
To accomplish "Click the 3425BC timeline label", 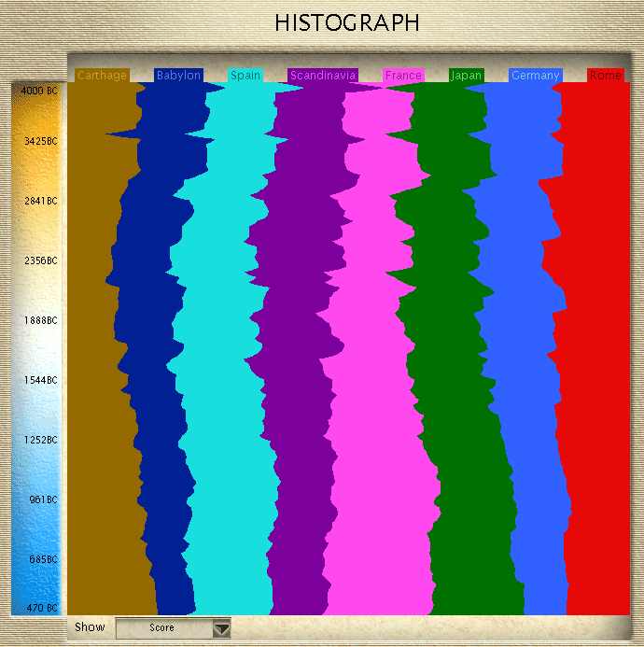I will [41, 141].
